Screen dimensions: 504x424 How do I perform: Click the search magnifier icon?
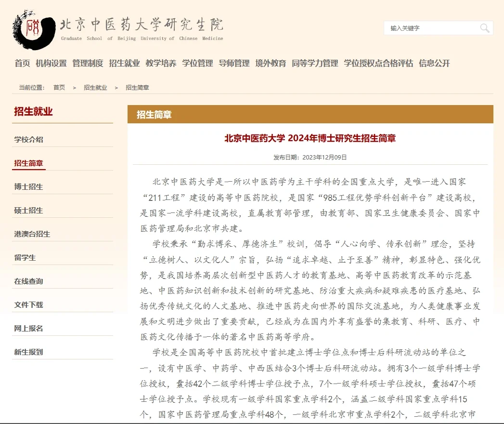point(484,28)
